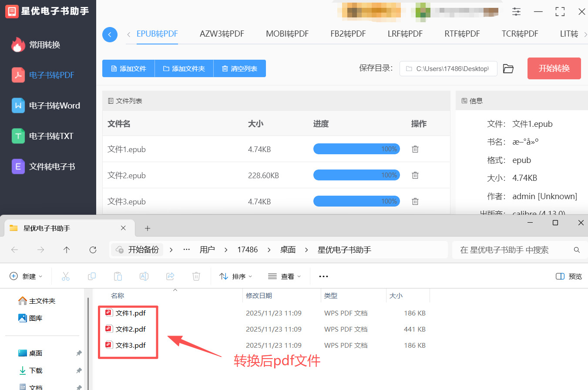Viewport: 588px width, 390px height.
Task: Open the 查看 view options dropdown
Action: point(285,276)
